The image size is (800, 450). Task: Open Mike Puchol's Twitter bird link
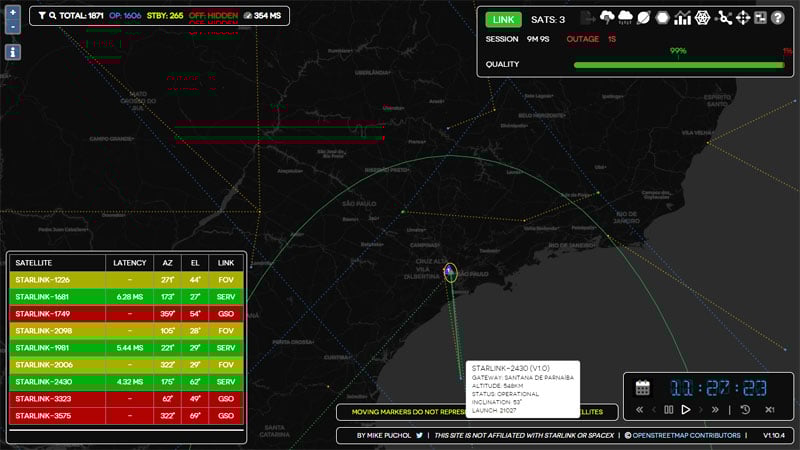tap(419, 435)
